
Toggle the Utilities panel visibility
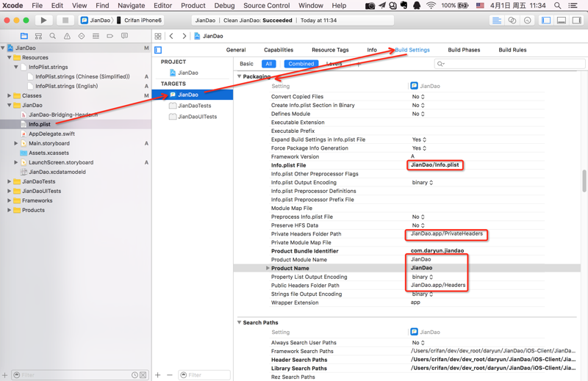click(576, 21)
